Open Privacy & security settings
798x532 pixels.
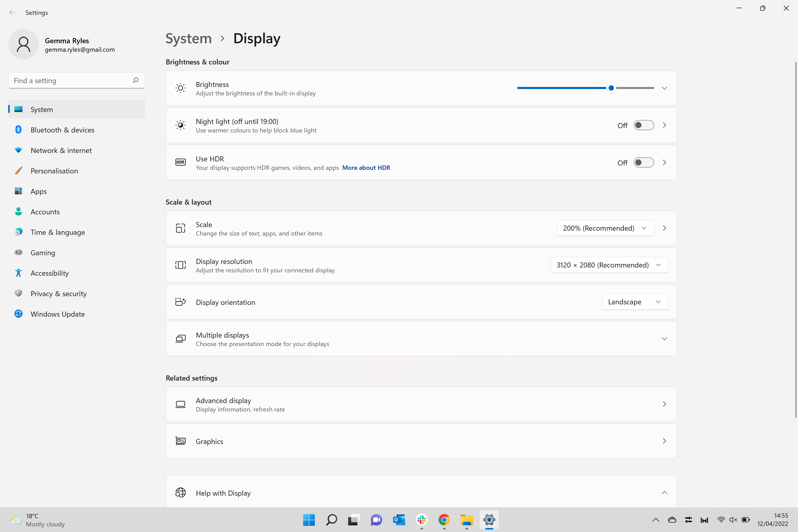click(77, 293)
